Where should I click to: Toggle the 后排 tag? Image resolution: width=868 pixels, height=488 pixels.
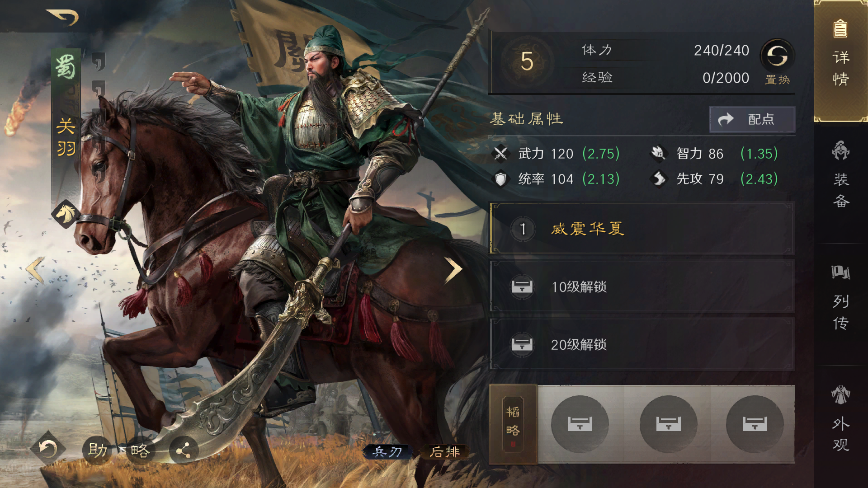(444, 451)
